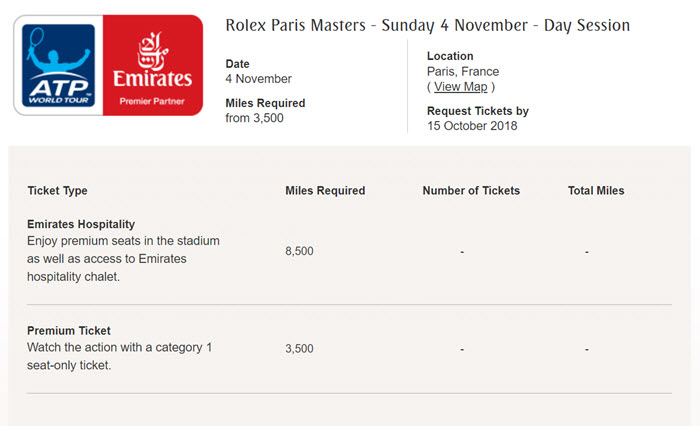The height and width of the screenshot is (426, 700).
Task: Click the 3,500 miles value for Premium Ticket
Action: pyautogui.click(x=299, y=348)
